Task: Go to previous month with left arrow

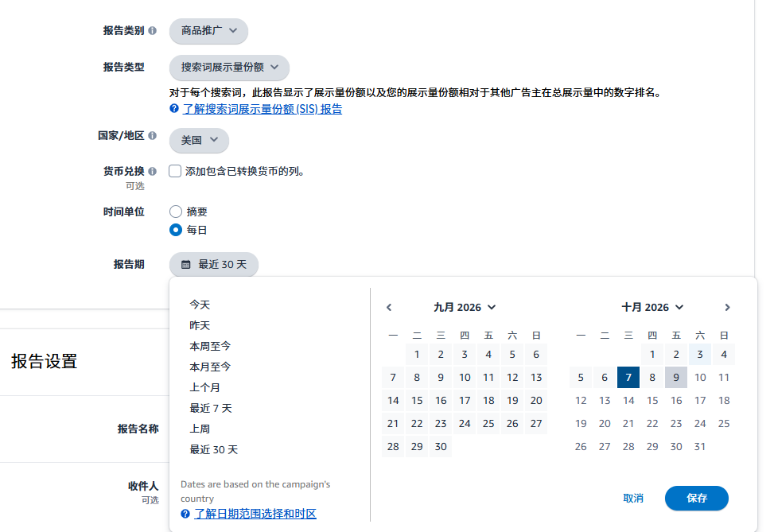Action: (x=389, y=308)
